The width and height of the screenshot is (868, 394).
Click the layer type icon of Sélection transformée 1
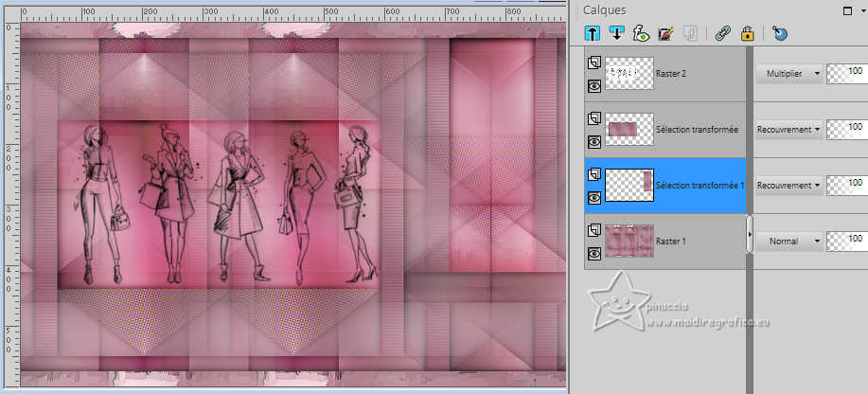coord(594,174)
